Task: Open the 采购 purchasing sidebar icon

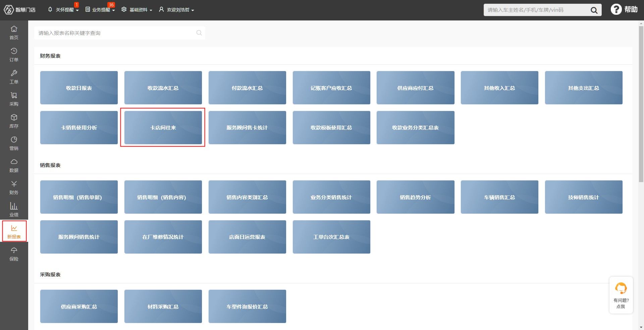Action: 14,99
